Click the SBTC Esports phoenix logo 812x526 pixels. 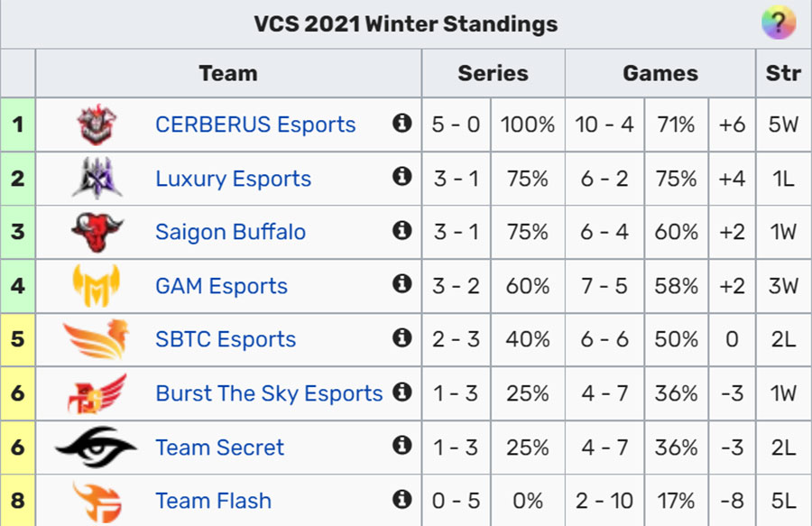coord(97,339)
